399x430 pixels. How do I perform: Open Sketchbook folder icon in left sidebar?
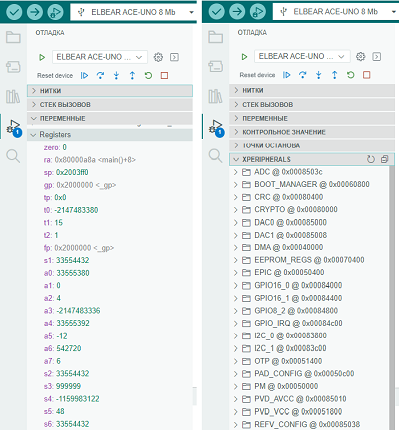click(x=13, y=37)
